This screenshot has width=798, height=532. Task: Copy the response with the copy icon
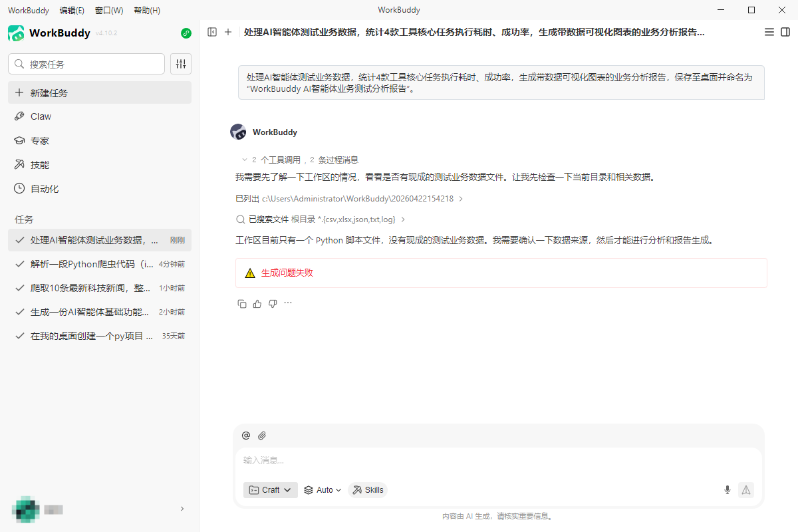pos(242,303)
